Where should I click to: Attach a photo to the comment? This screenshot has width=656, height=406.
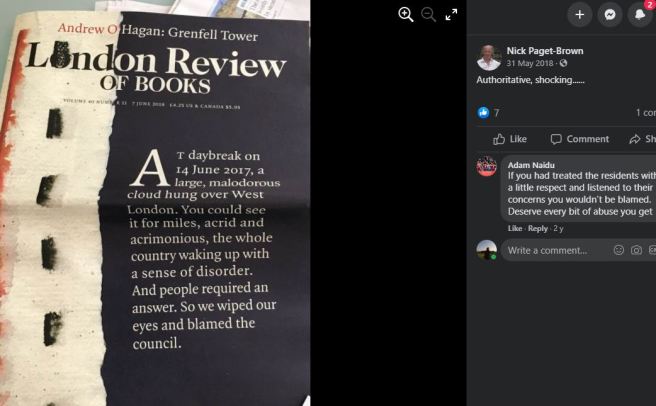point(636,250)
